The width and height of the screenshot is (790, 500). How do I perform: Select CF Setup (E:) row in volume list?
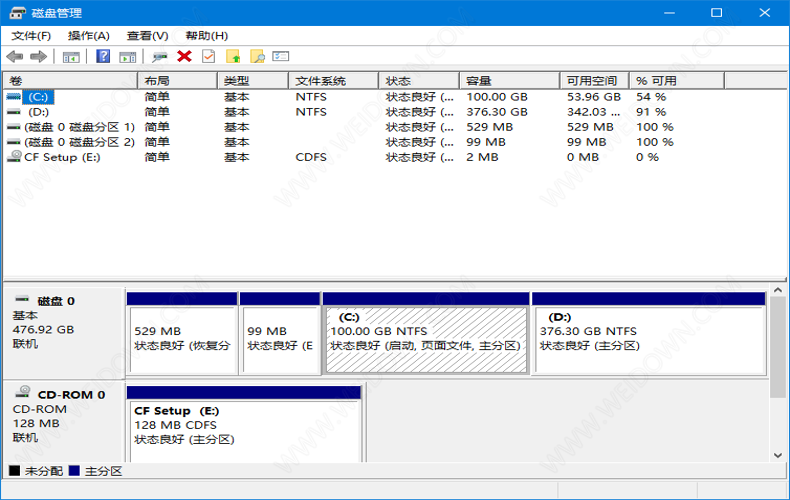[x=62, y=157]
